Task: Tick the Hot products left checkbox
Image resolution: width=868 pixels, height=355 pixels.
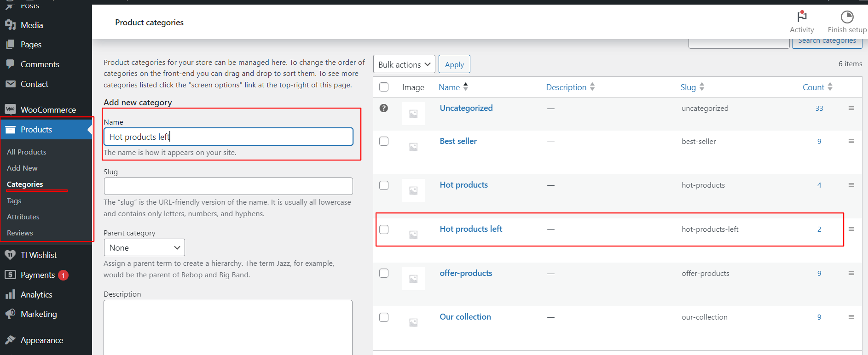Action: coord(384,229)
